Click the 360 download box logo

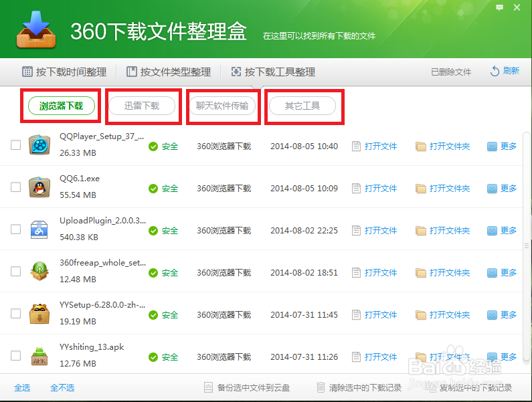tap(36, 29)
